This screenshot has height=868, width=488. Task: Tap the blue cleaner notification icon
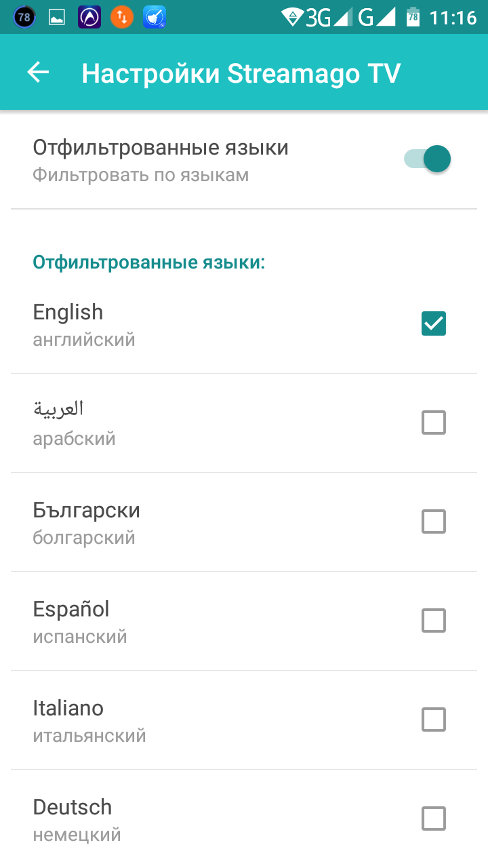155,17
